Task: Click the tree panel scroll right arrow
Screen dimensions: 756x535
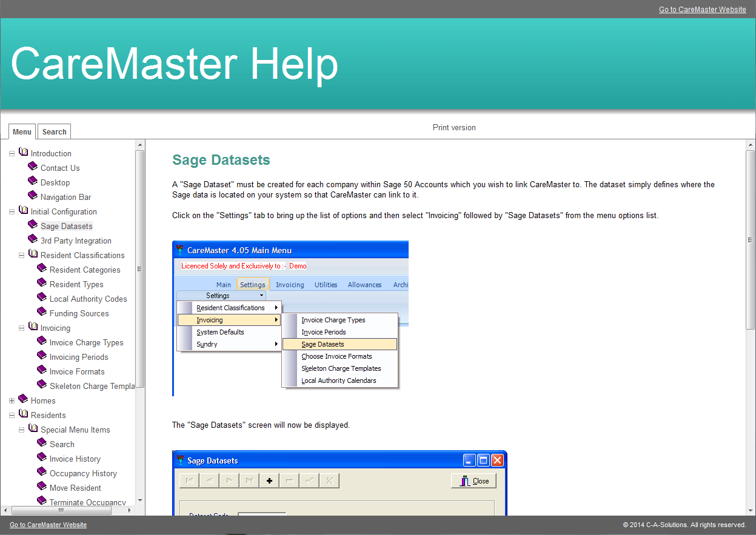Action: pyautogui.click(x=130, y=511)
